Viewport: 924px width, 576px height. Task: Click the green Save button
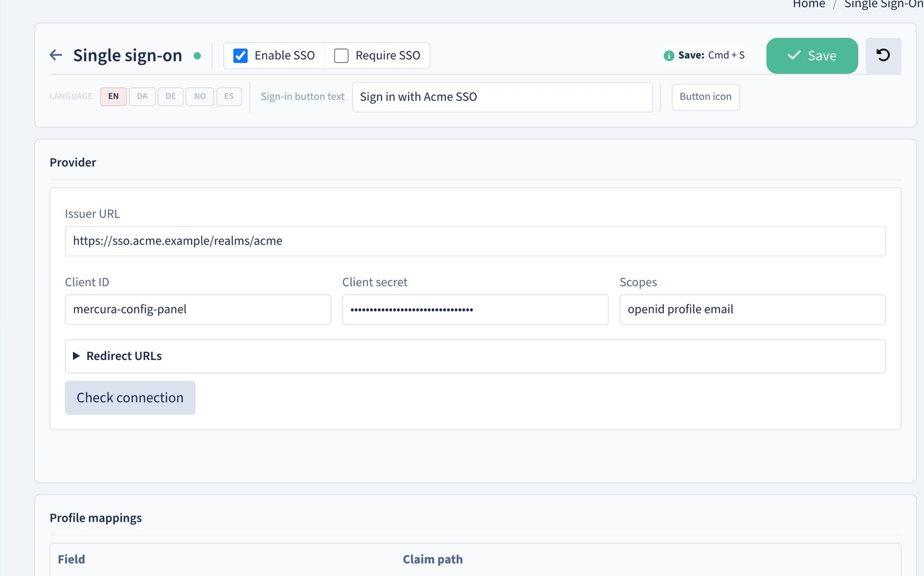pyautogui.click(x=812, y=55)
